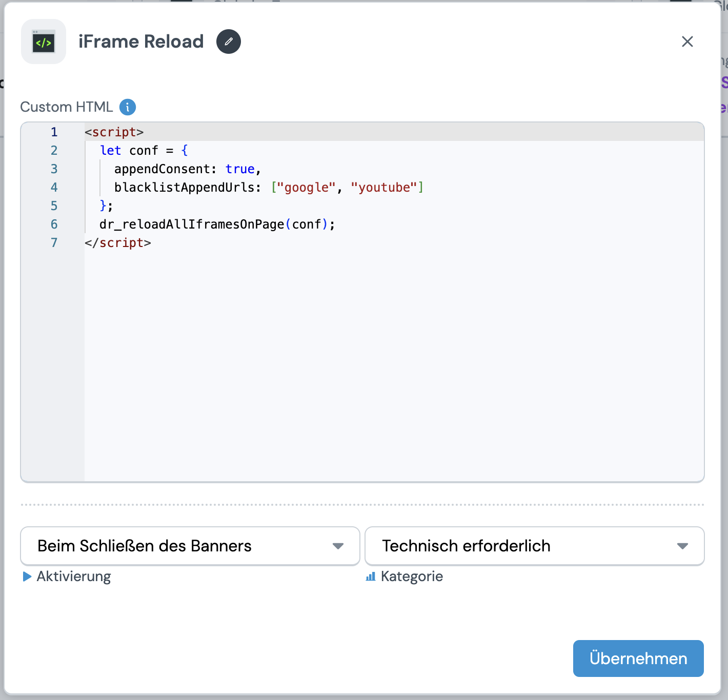Image resolution: width=728 pixels, height=700 pixels.
Task: Click the close X icon of the dialog
Action: 687,42
